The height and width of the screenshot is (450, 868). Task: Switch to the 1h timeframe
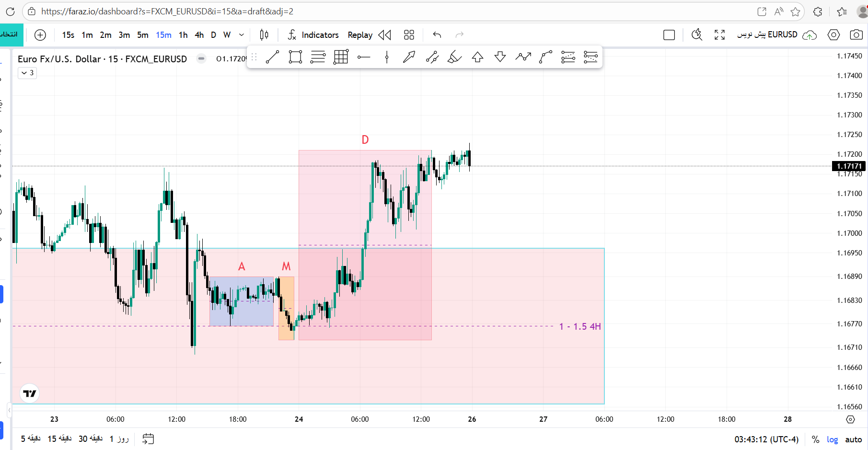(x=183, y=35)
